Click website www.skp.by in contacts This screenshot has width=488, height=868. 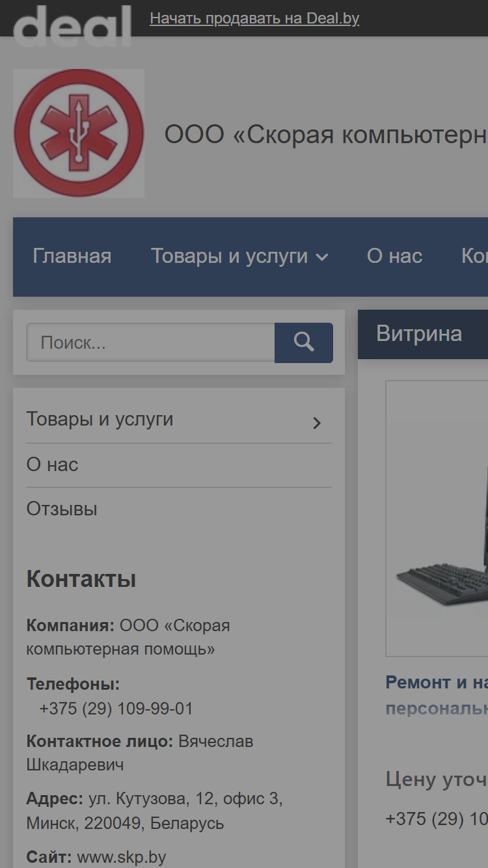(x=122, y=858)
